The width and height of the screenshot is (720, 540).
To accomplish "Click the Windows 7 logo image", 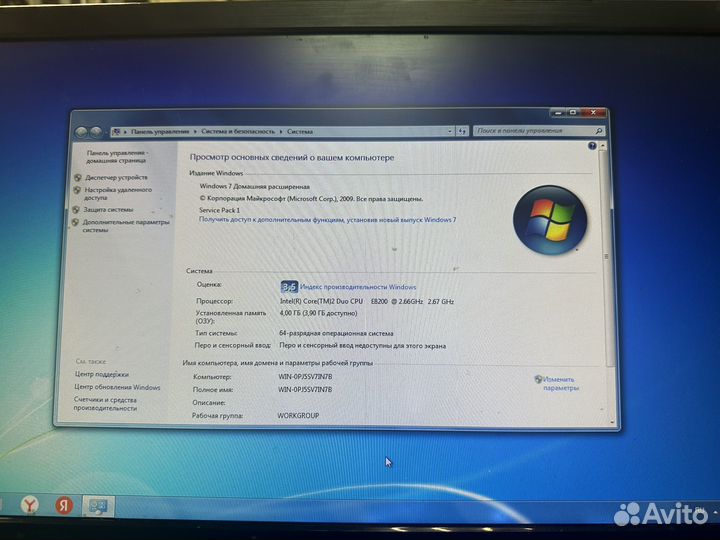I will [x=550, y=220].
